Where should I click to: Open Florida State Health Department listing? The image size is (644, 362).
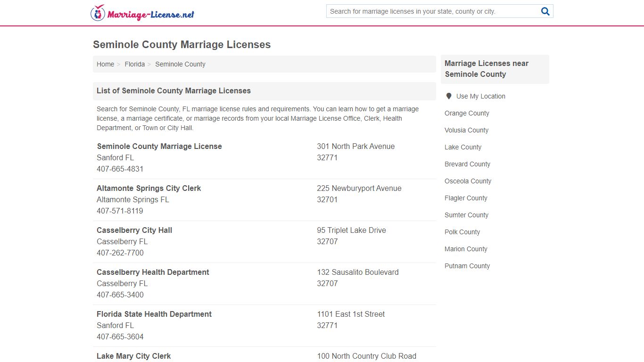click(154, 314)
